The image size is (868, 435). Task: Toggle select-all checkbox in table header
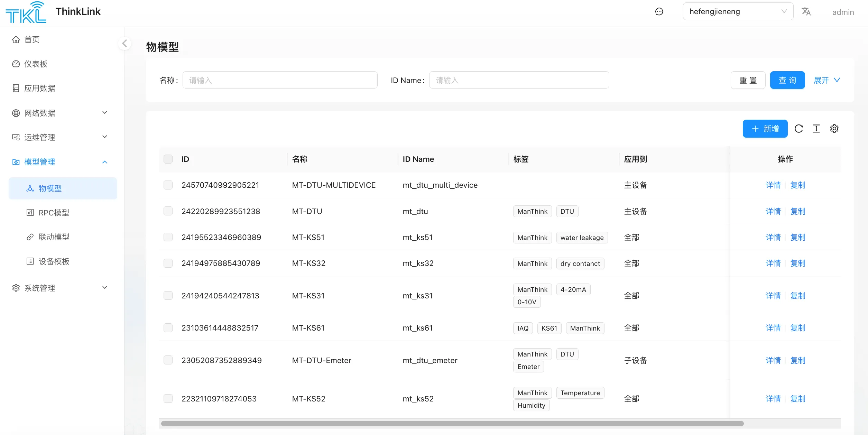coord(168,159)
